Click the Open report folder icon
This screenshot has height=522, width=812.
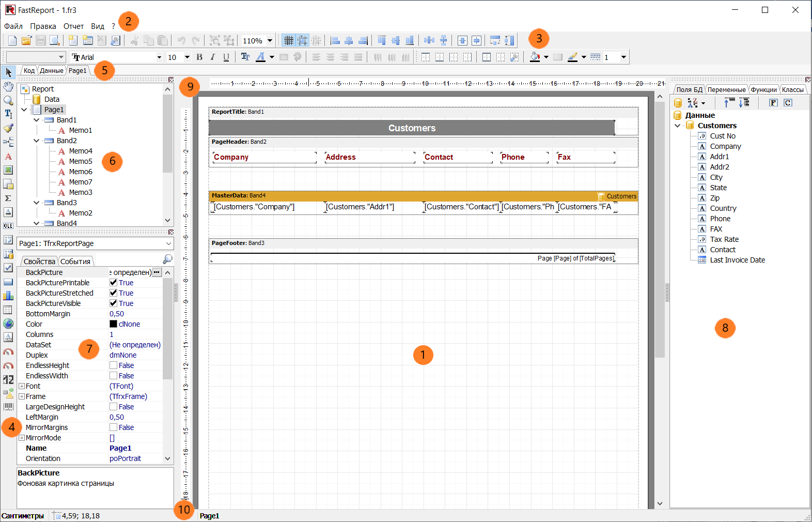[26, 41]
